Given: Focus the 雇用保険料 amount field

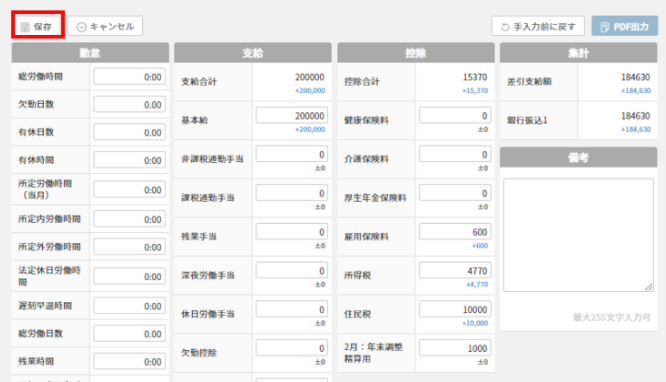Looking at the screenshot, I should click(x=455, y=232).
